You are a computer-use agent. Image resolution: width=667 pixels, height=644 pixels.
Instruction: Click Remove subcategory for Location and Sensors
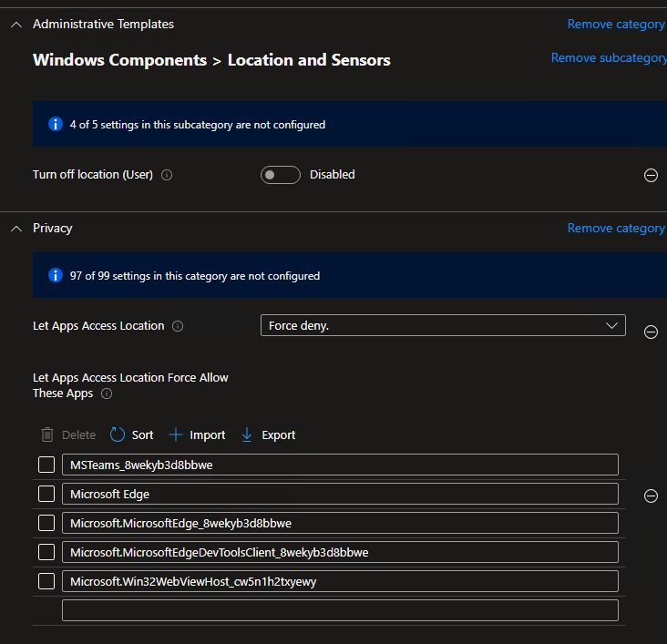point(609,58)
